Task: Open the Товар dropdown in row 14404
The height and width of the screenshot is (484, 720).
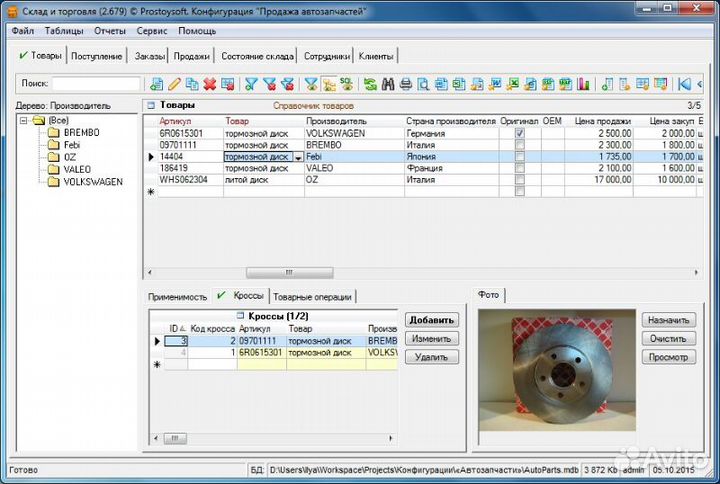Action: click(x=297, y=157)
